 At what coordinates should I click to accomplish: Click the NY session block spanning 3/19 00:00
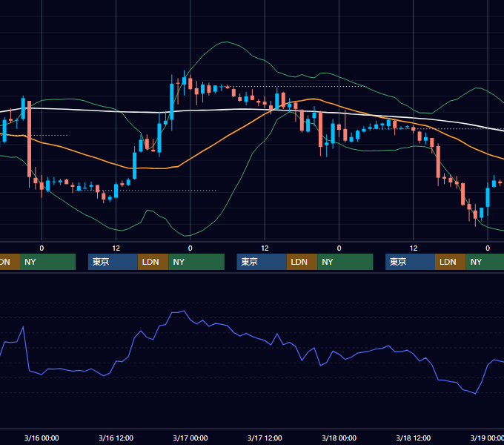pos(485,262)
